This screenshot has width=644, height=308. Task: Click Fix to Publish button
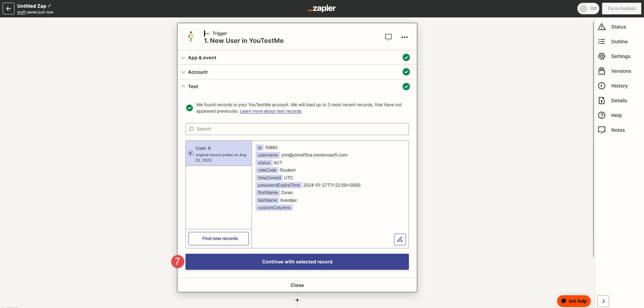[622, 8]
